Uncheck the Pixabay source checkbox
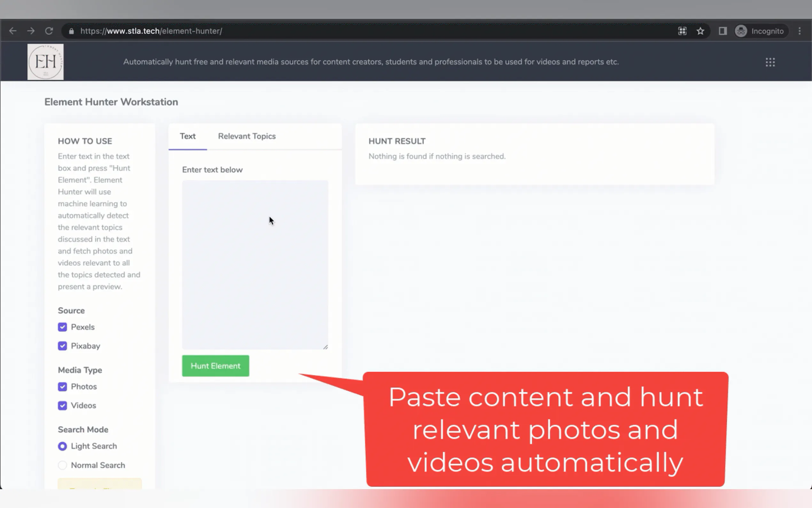 tap(62, 346)
